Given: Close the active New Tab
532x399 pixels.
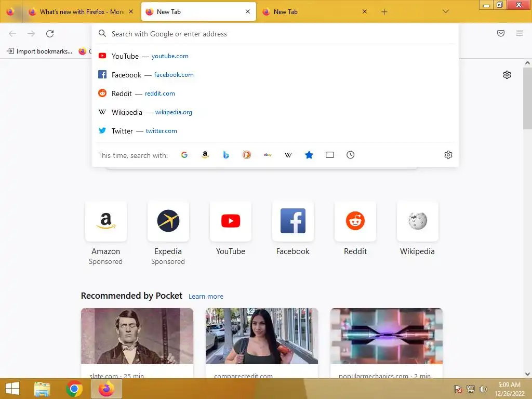Looking at the screenshot, I should tap(248, 11).
